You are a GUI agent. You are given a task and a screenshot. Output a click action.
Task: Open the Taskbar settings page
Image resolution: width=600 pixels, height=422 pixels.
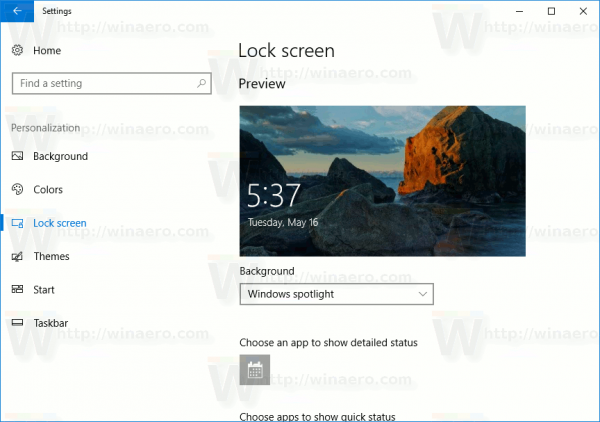(51, 323)
